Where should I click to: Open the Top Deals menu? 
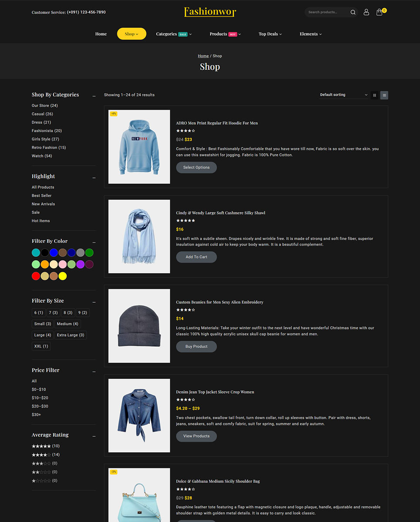click(270, 34)
